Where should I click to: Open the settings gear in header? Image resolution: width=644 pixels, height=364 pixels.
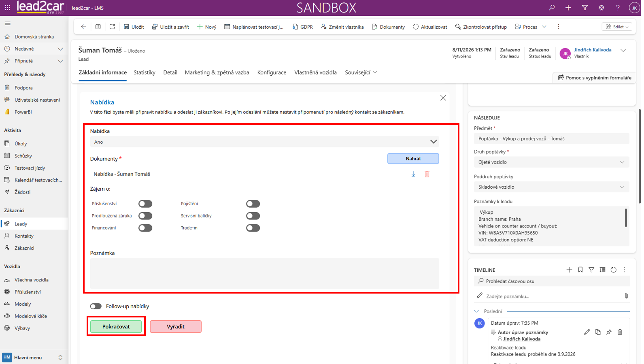click(x=601, y=8)
